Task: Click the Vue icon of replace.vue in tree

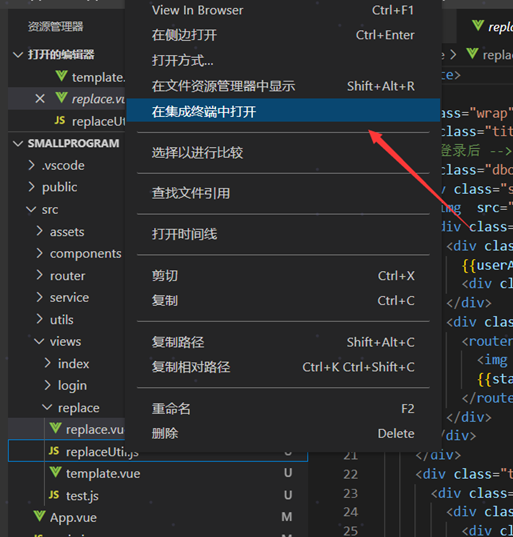Action: 55,428
